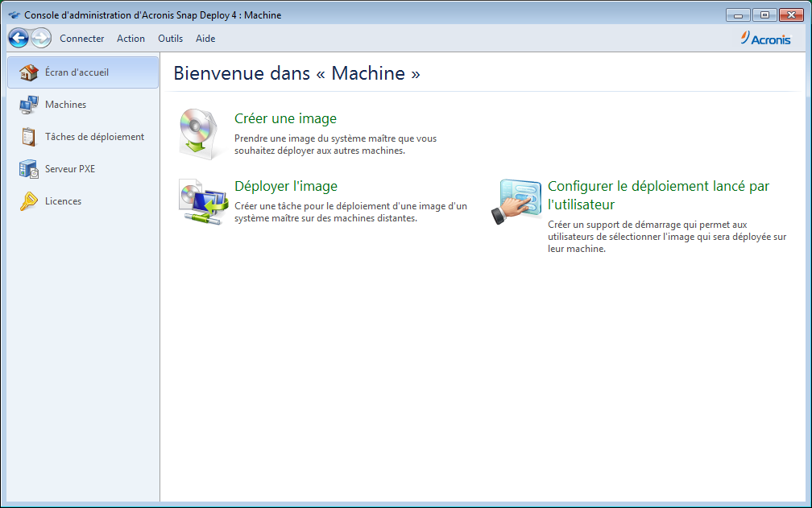Click the Machines computers icon in sidebar
The height and width of the screenshot is (508, 812).
click(x=29, y=105)
